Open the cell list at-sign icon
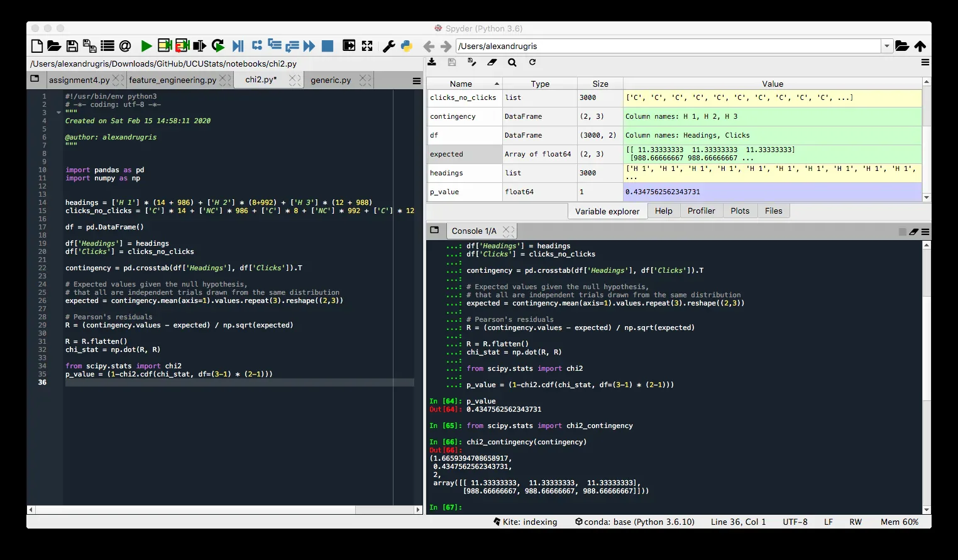The width and height of the screenshot is (958, 560). (125, 46)
